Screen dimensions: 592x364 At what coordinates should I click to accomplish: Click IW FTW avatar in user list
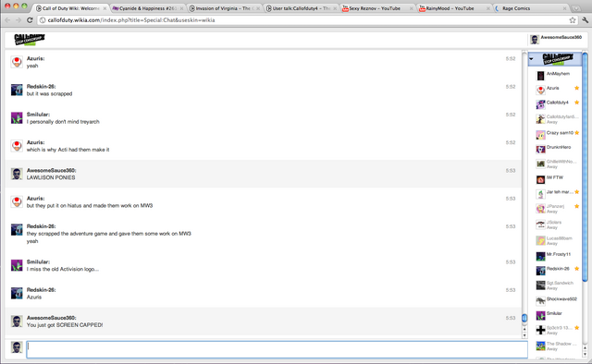click(x=540, y=179)
